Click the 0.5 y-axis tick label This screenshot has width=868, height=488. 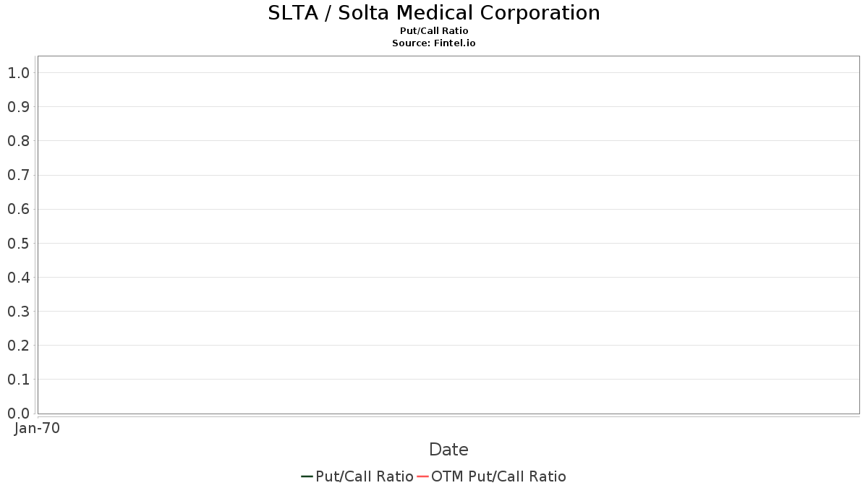[x=19, y=244]
